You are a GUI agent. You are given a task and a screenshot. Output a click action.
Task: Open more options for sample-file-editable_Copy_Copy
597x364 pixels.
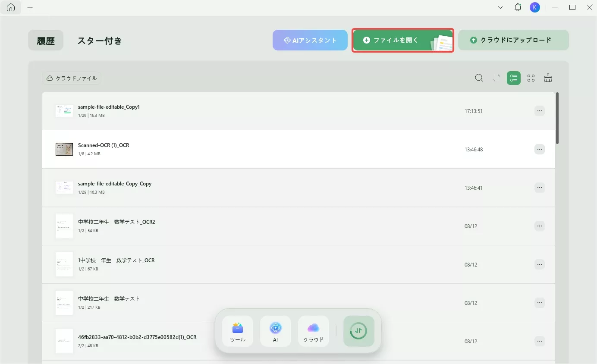coord(539,188)
